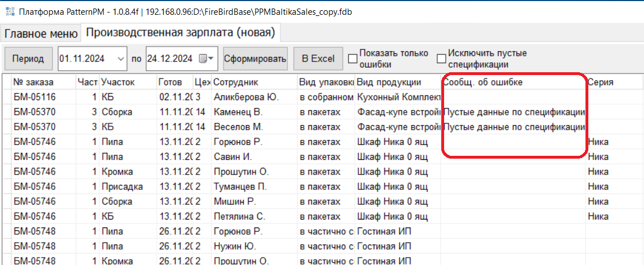This screenshot has height=265, width=644.
Task: Click the "Сообщ. об ошибке" column header
Action: [483, 82]
